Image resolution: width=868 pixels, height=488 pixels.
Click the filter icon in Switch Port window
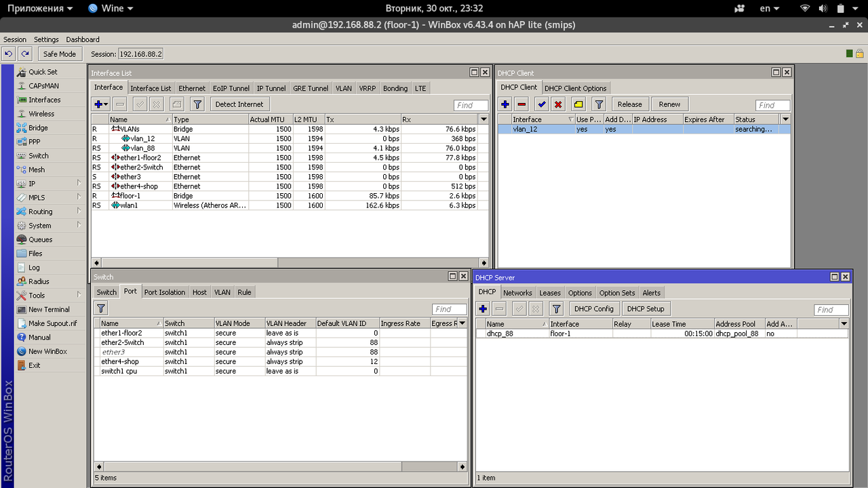(x=101, y=308)
